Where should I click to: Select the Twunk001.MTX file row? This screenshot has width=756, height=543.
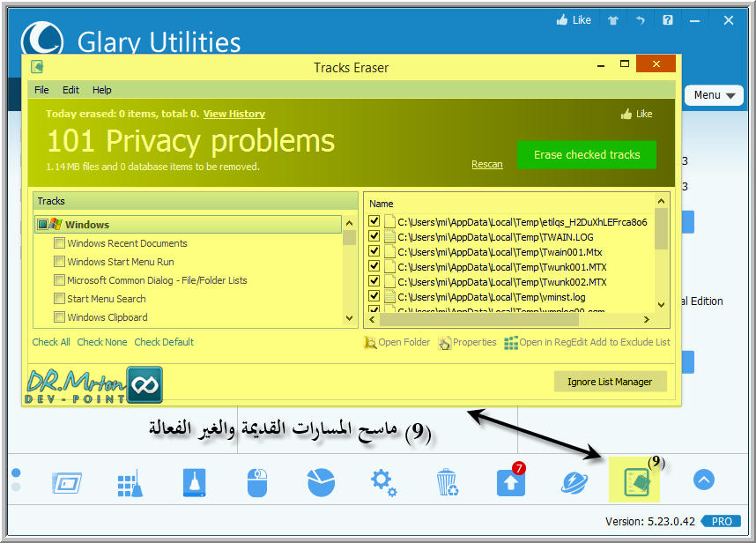tap(502, 267)
